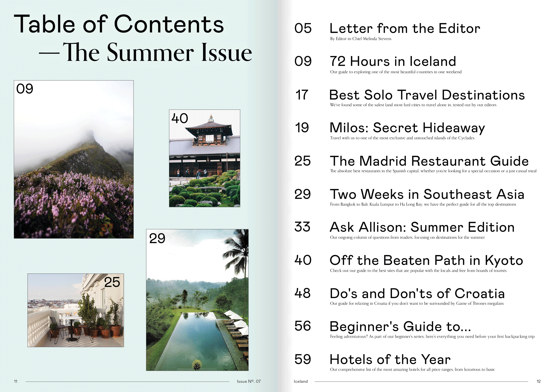Click the Iceland footer label
The height and width of the screenshot is (392, 555).
coord(301,381)
